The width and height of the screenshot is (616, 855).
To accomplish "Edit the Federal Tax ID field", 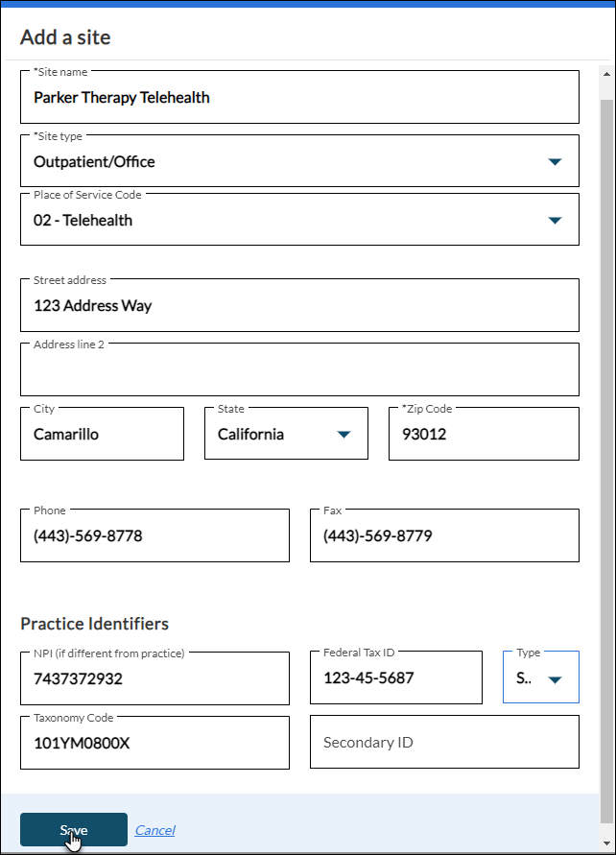I will (x=395, y=678).
